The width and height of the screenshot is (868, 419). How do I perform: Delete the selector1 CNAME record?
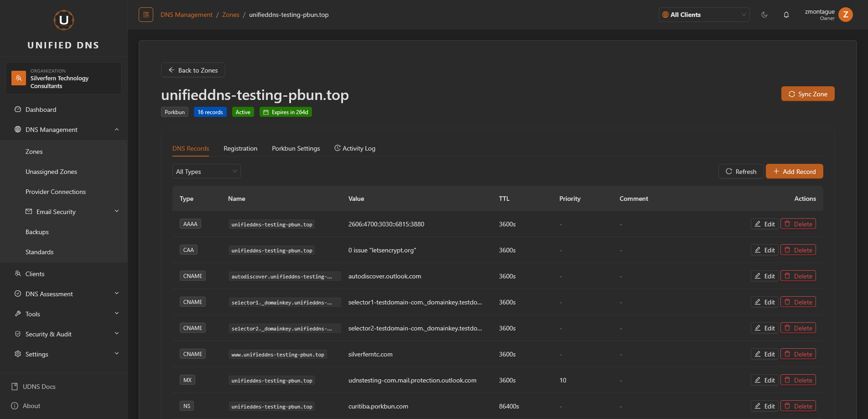[798, 302]
